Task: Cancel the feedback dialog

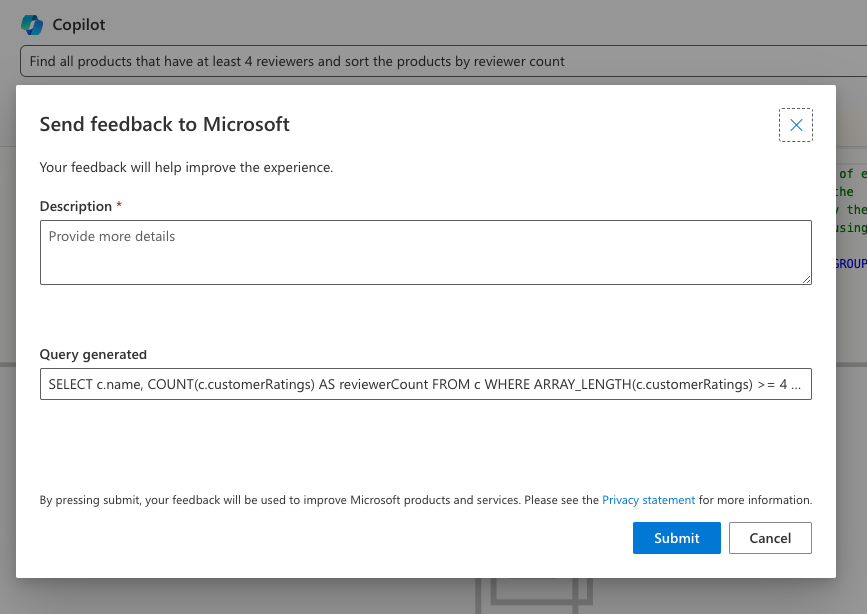Action: (770, 538)
